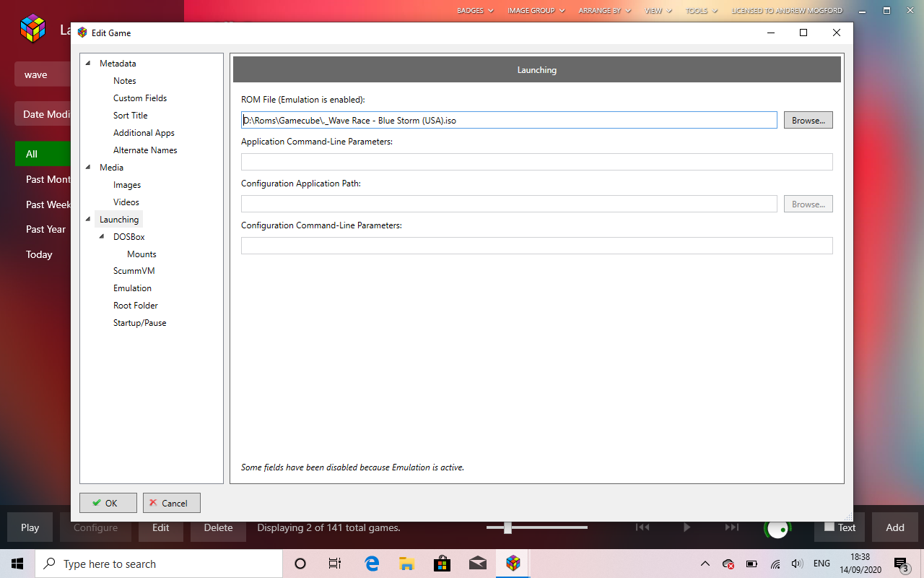Open ARRANGE BY dropdown menu
924x578 pixels.
[605, 11]
